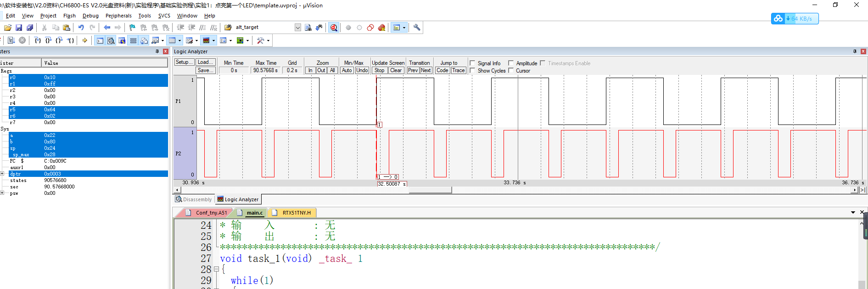Click the Grid 0.2 s field

(292, 70)
